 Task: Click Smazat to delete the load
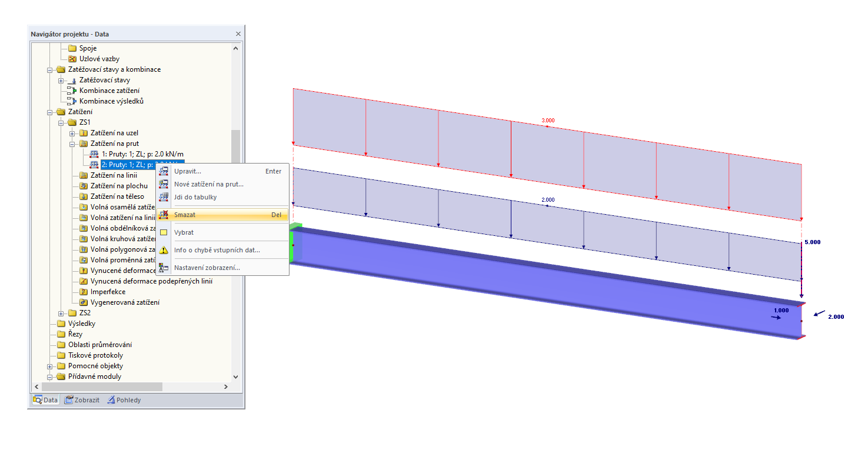(x=222, y=215)
